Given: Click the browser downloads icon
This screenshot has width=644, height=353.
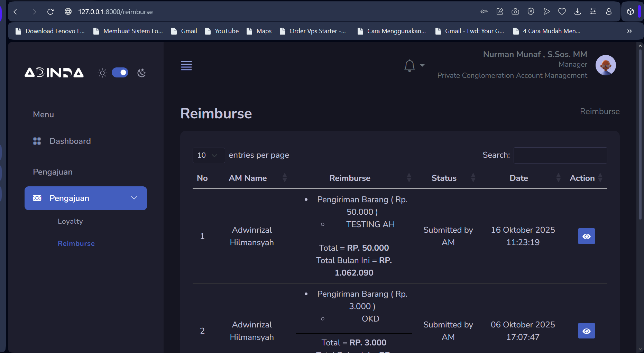Looking at the screenshot, I should point(577,12).
